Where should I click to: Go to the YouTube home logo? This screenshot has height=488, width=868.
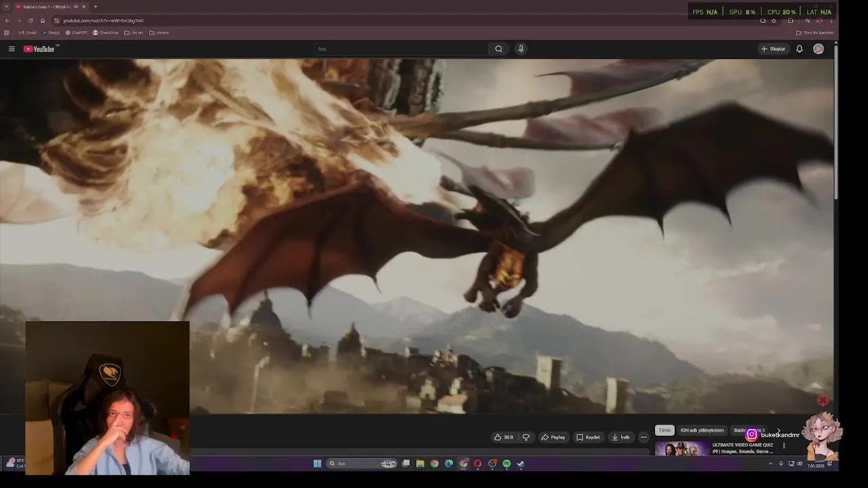[x=39, y=49]
